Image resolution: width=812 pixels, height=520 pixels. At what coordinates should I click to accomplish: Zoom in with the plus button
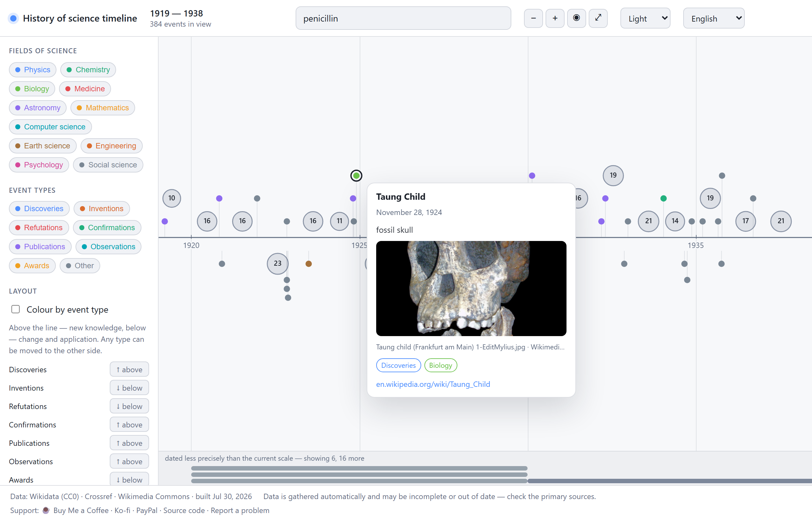coord(555,18)
